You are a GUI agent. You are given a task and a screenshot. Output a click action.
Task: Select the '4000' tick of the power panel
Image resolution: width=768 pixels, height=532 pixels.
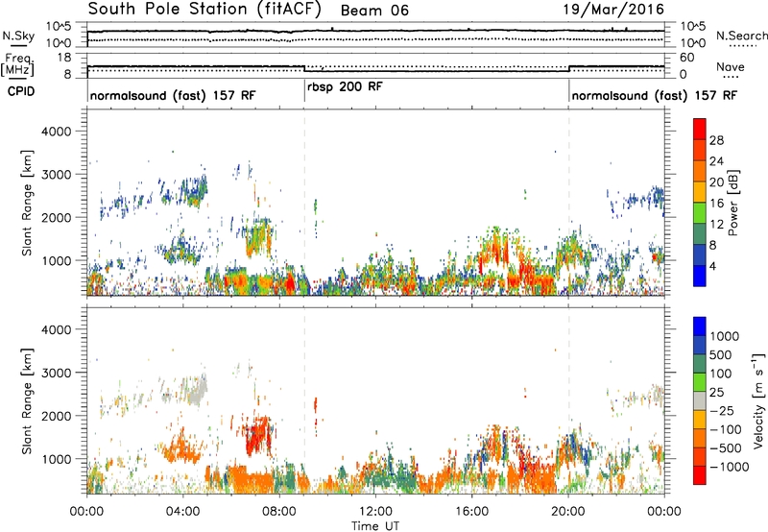click(56, 132)
